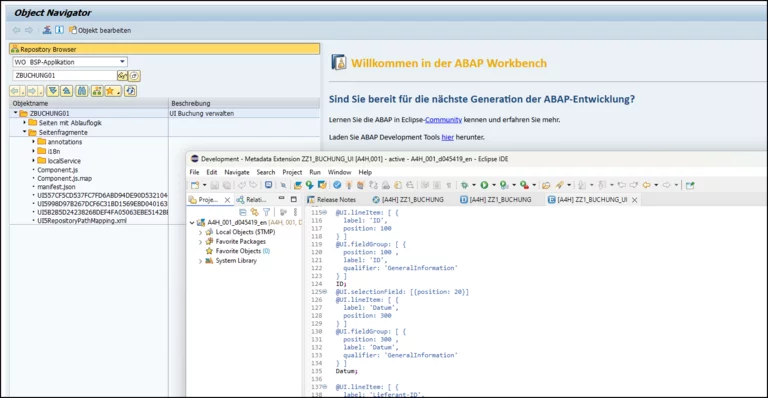Select Component.js.map in the tree
Image resolution: width=768 pixels, height=398 pixels.
click(x=64, y=179)
